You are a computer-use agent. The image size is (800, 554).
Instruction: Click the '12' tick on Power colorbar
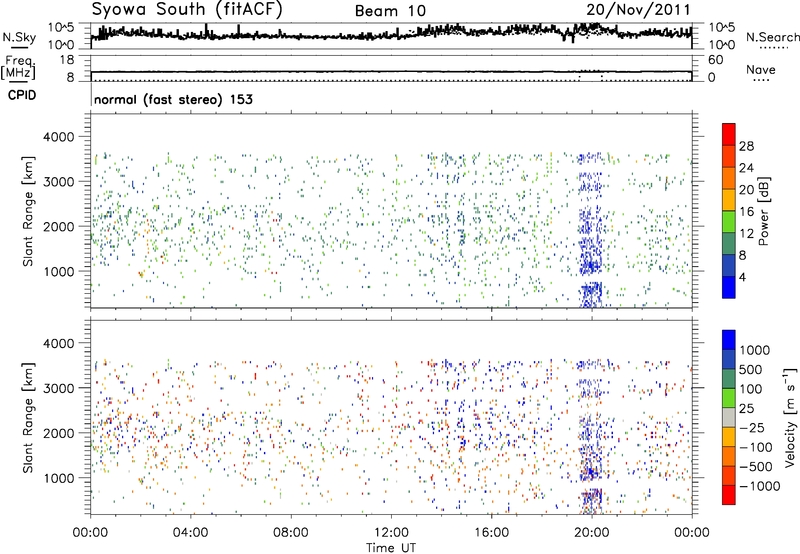pyautogui.click(x=746, y=234)
